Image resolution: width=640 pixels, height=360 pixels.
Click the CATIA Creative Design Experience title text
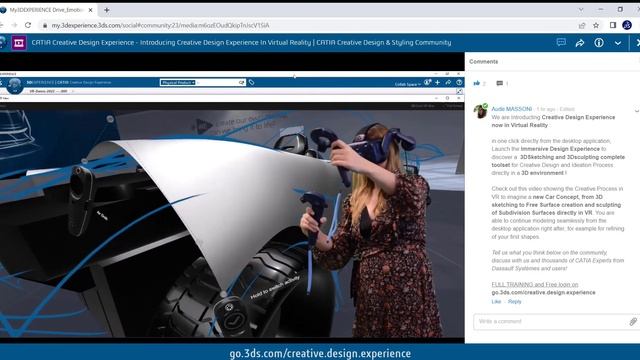(x=241, y=42)
